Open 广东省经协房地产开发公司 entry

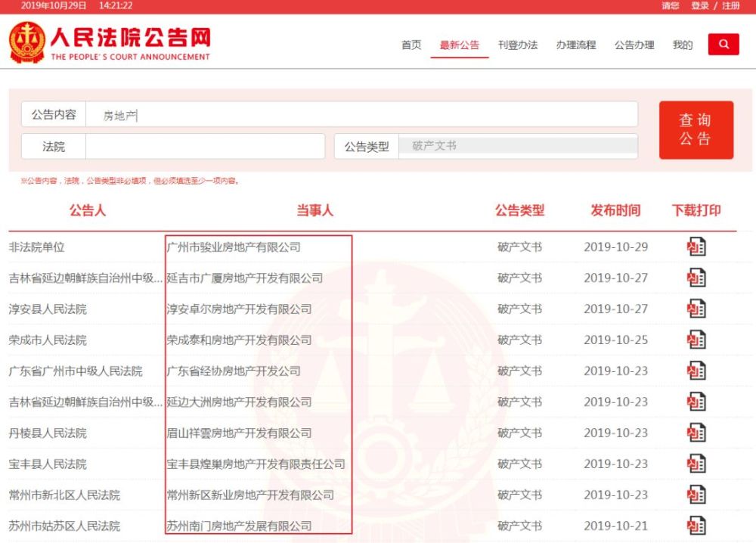(x=234, y=371)
